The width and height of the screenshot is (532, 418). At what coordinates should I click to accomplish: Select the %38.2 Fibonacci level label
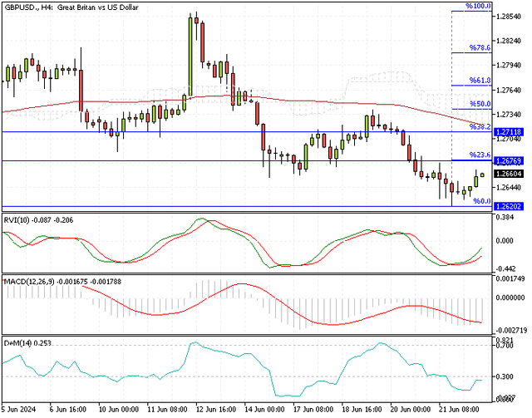point(480,126)
